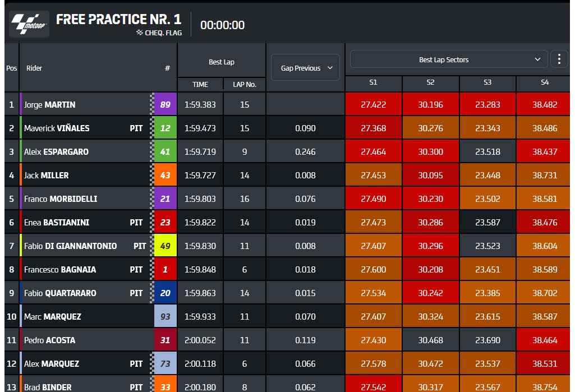
Task: Click the chequered flag status icon
Action: tap(139, 33)
